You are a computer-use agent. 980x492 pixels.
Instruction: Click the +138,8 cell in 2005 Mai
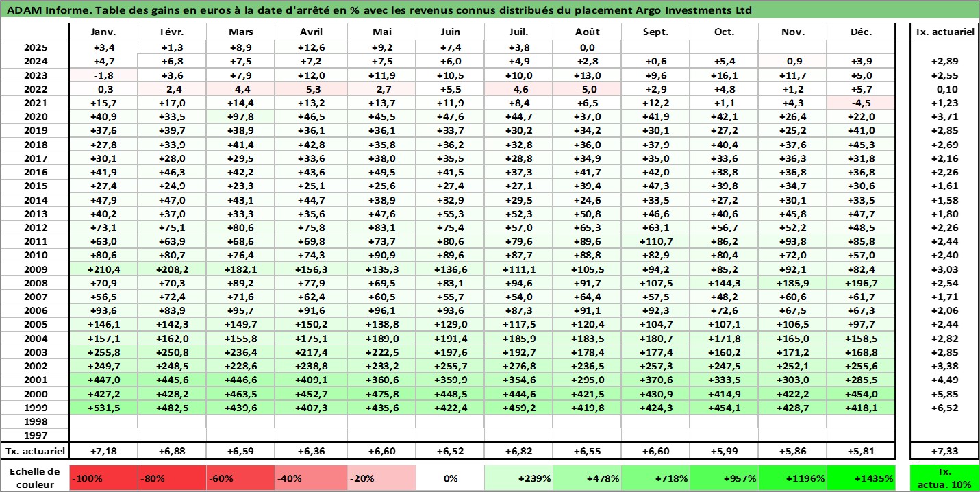(x=381, y=325)
